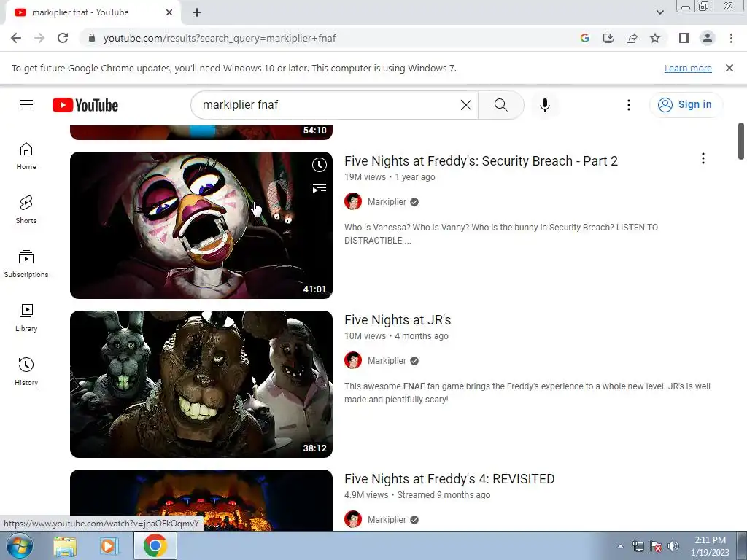747x560 pixels.
Task: Go back with the browser back arrow
Action: 16,38
